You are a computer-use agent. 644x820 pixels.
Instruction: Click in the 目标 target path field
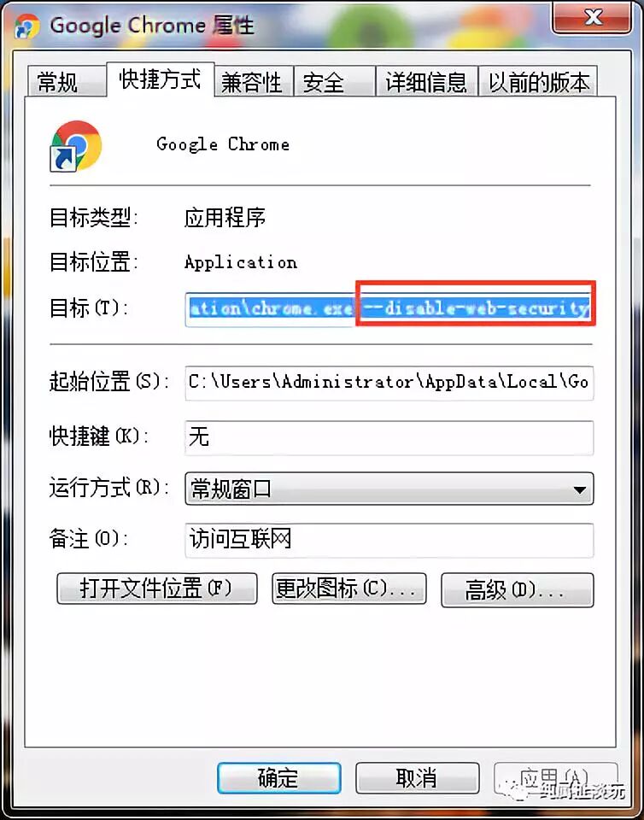[389, 309]
